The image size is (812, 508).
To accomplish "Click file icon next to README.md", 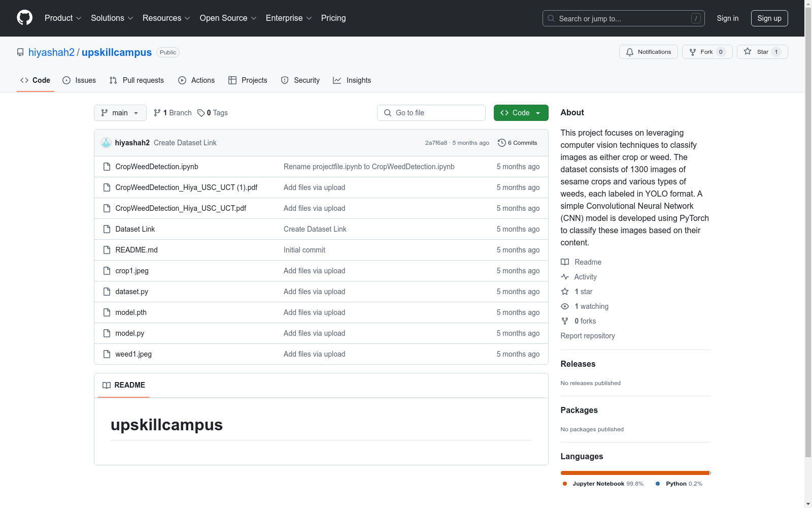I will coord(107,250).
